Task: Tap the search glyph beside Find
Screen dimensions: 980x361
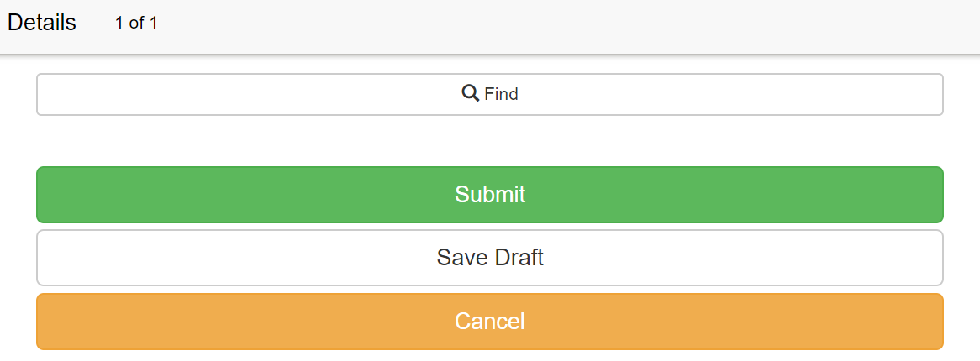Action: click(x=470, y=94)
